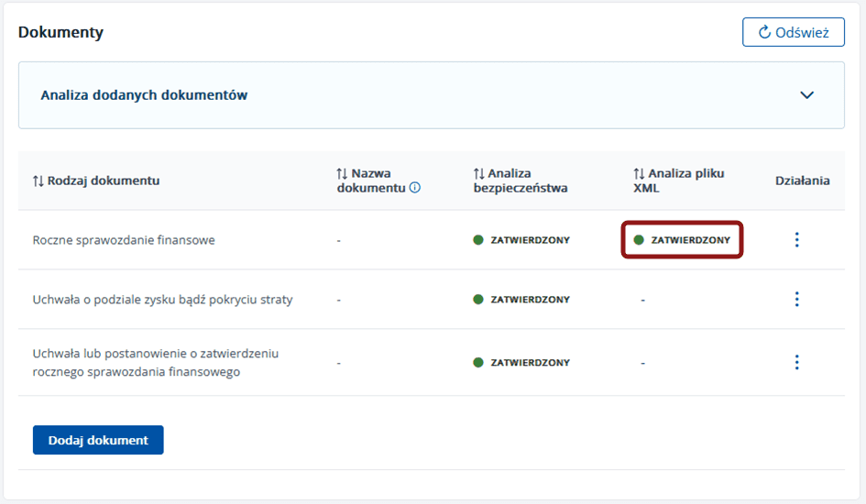Open three-dot menu for Uchwała lub postanowienie row
The width and height of the screenshot is (866, 504).
pyautogui.click(x=796, y=362)
